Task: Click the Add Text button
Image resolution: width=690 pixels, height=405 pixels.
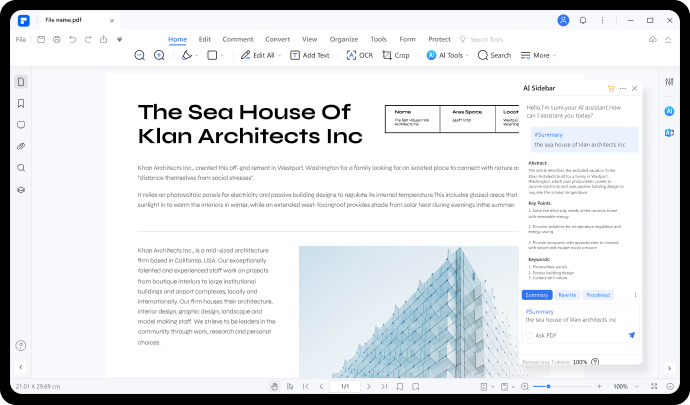Action: coord(310,55)
